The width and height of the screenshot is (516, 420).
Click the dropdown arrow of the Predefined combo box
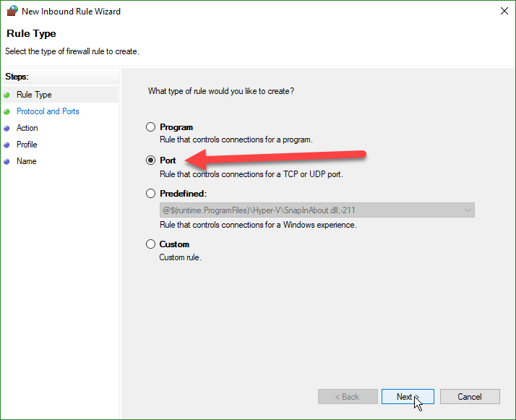pos(468,210)
